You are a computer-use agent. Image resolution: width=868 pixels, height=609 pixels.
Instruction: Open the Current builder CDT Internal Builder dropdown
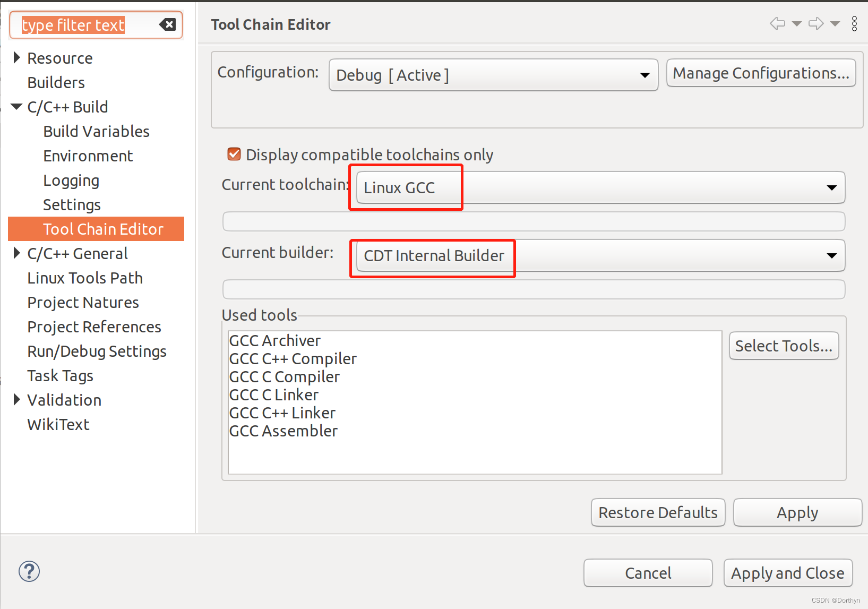point(600,255)
